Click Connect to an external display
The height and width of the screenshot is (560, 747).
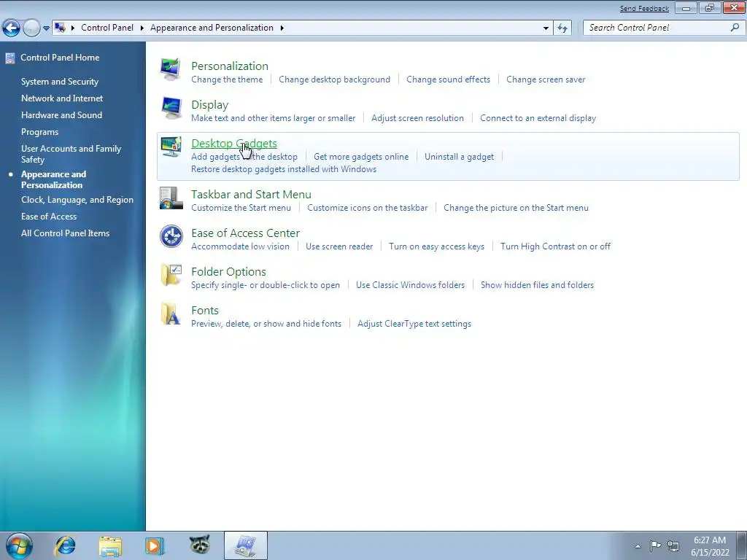coord(538,118)
